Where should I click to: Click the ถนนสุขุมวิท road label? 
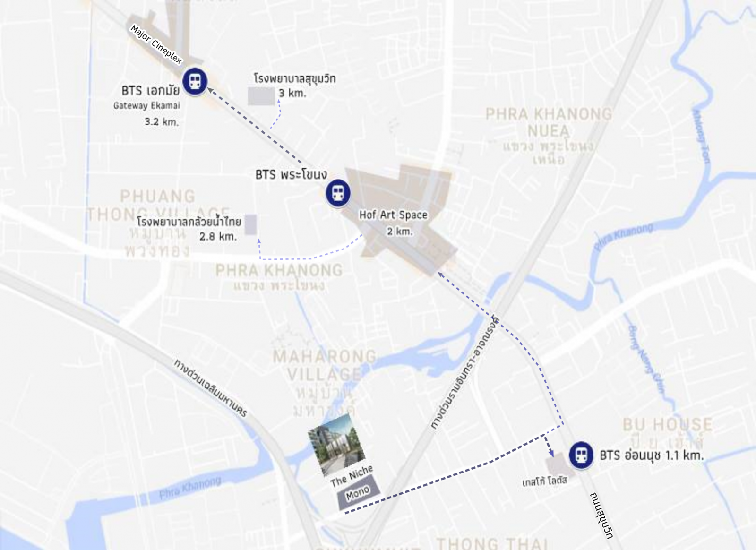(602, 515)
